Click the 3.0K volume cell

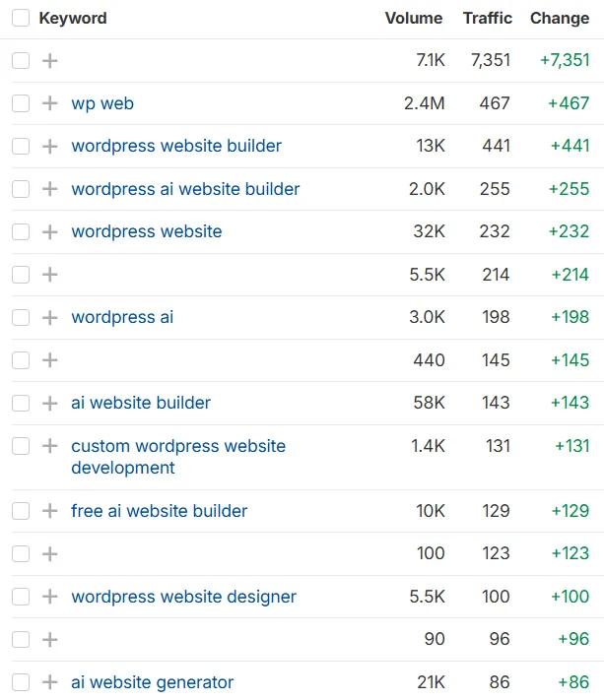pyautogui.click(x=427, y=317)
